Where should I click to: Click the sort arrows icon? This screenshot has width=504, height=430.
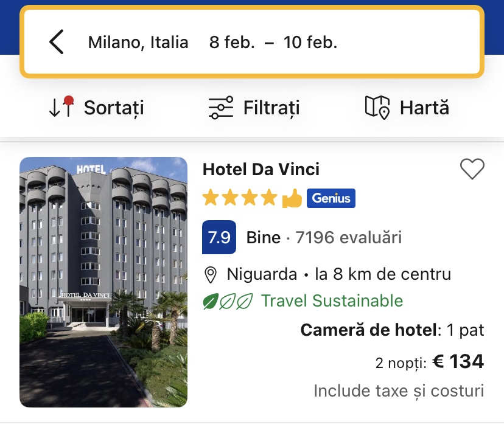point(61,107)
